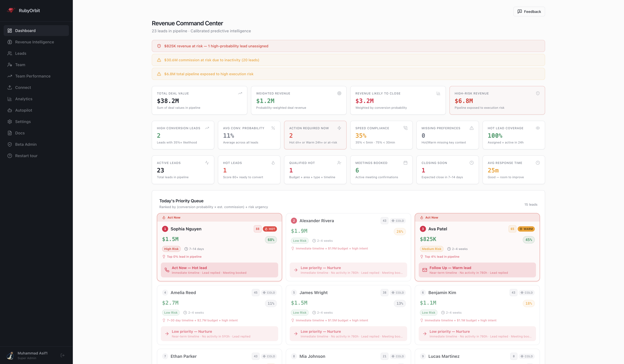Image resolution: width=624 pixels, height=364 pixels.
Task: Click the calendar icon in Meetings Booked card
Action: [405, 163]
